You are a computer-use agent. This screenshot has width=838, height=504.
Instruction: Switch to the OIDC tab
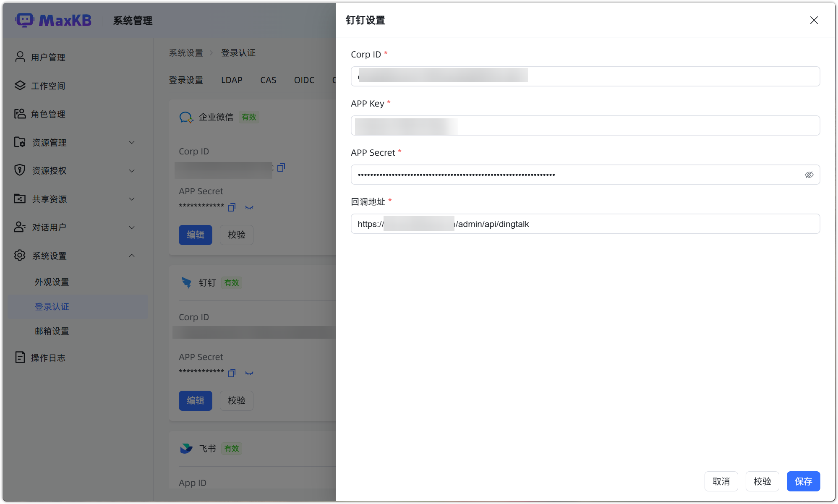[x=304, y=80]
